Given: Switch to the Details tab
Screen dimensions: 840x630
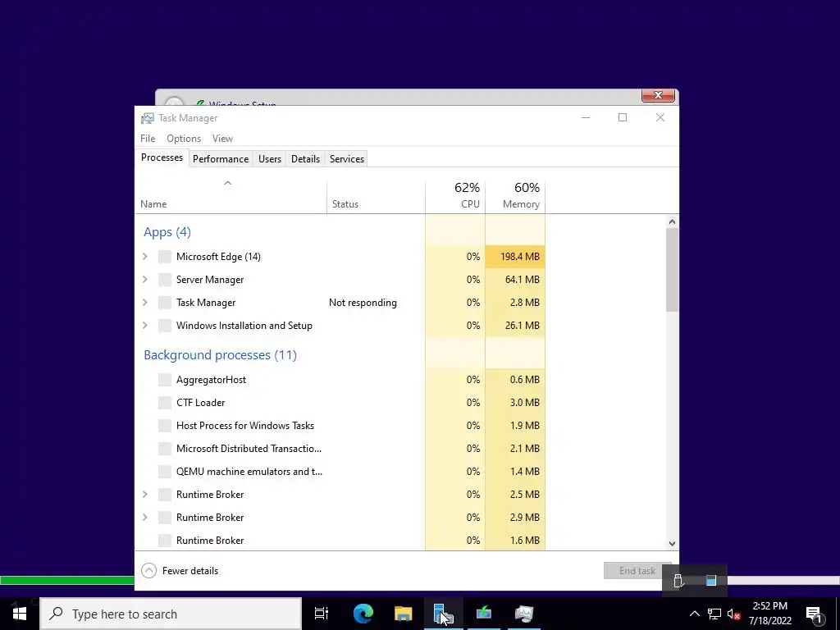Looking at the screenshot, I should tap(305, 159).
